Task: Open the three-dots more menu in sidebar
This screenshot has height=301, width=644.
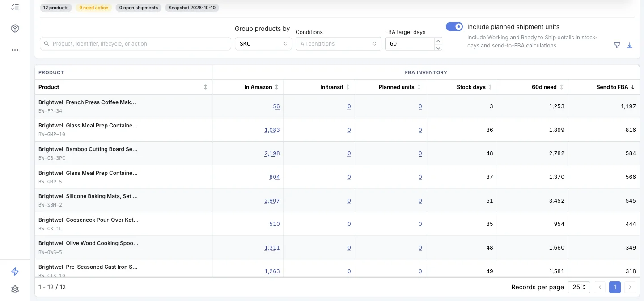Action: click(x=15, y=50)
